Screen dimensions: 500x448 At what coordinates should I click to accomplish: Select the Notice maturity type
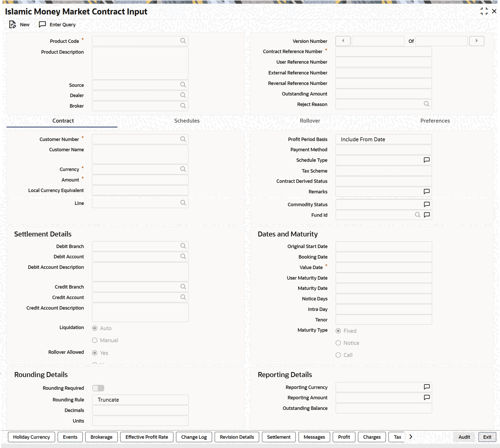tap(338, 343)
